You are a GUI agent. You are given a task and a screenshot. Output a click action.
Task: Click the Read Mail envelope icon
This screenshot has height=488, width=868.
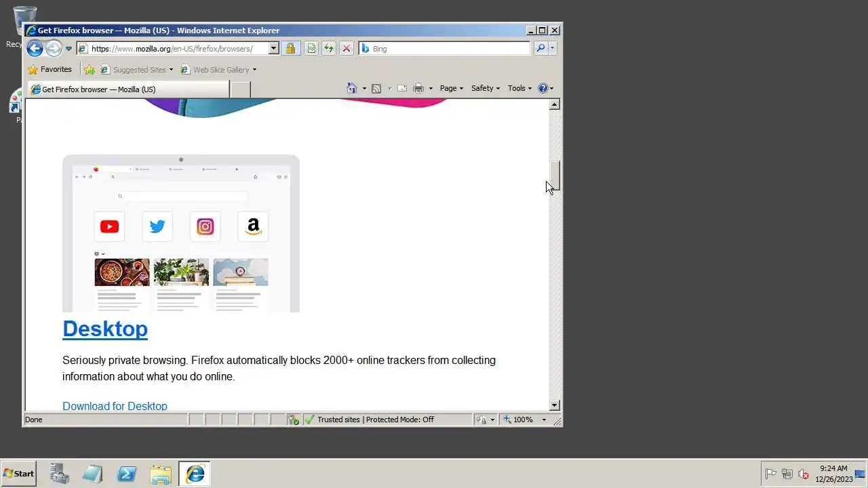(x=402, y=88)
